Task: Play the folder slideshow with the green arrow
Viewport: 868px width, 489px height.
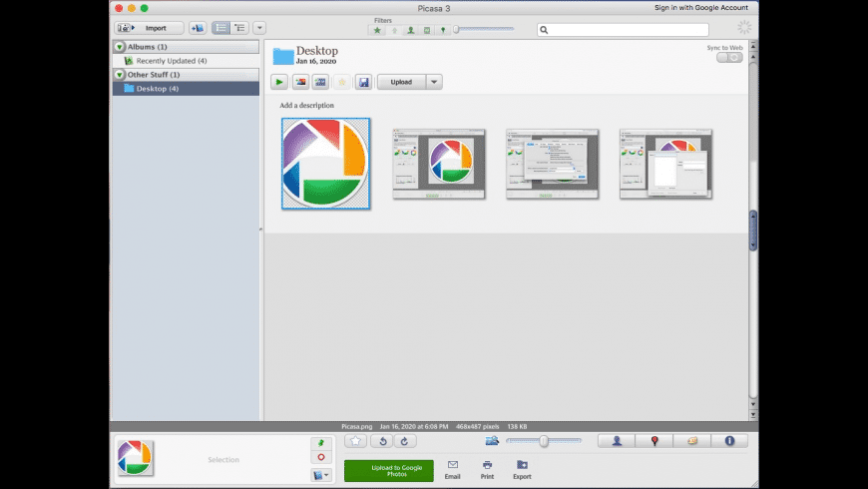Action: click(x=279, y=82)
